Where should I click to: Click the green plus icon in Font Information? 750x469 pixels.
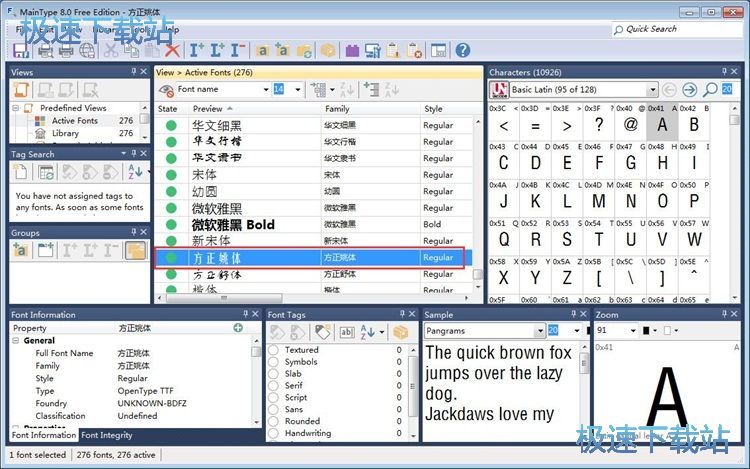[x=238, y=328]
